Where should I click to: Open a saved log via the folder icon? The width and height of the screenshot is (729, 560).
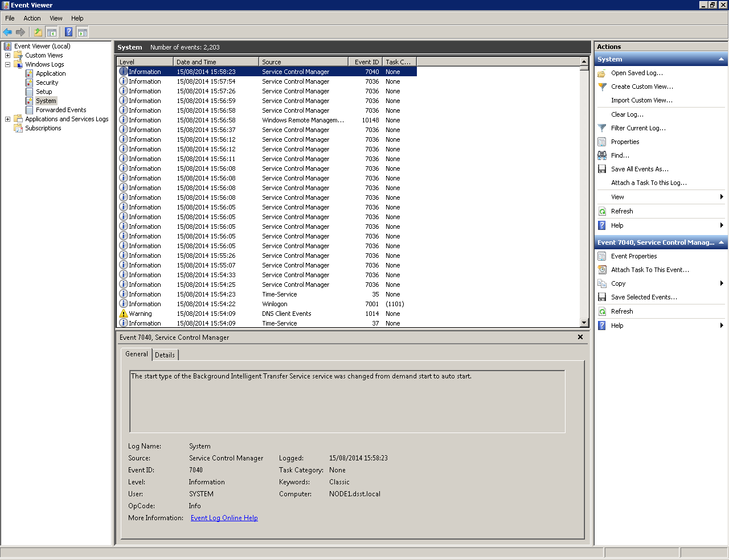(602, 73)
